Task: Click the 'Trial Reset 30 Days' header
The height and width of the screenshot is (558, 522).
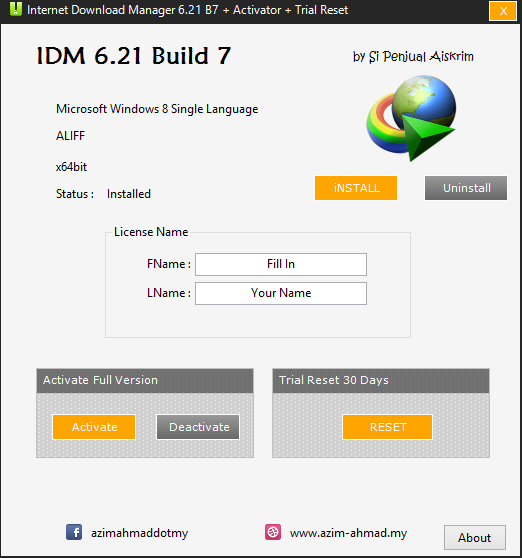Action: pos(381,380)
